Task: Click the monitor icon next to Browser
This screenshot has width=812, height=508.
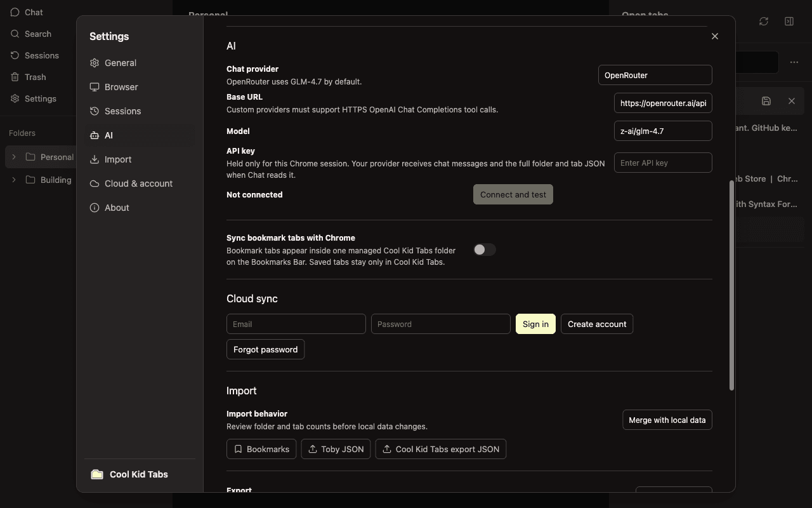Action: 95,87
